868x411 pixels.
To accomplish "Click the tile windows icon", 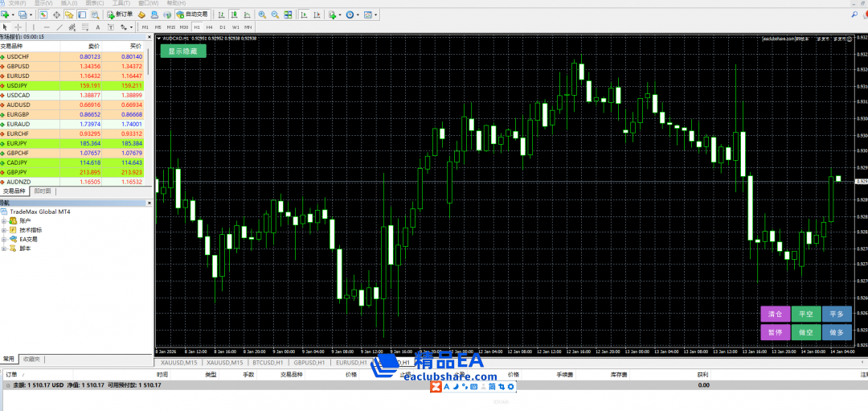I will click(288, 14).
